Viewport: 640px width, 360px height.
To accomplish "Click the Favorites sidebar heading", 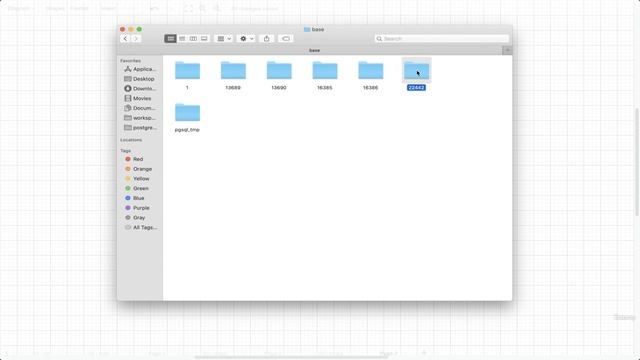I will click(130, 61).
